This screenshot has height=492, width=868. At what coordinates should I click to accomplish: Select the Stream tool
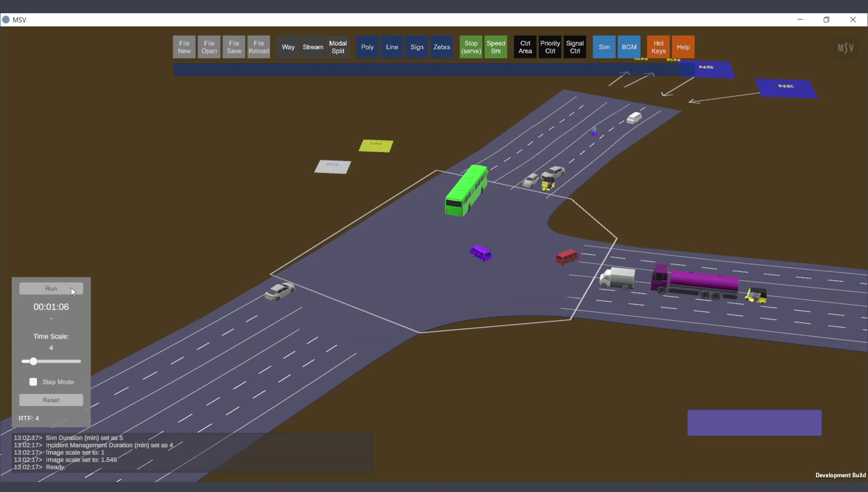[x=313, y=47]
